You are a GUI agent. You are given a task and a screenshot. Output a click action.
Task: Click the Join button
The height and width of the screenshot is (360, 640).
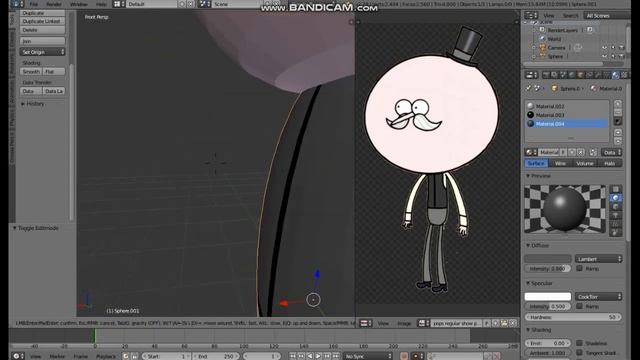coord(42,41)
